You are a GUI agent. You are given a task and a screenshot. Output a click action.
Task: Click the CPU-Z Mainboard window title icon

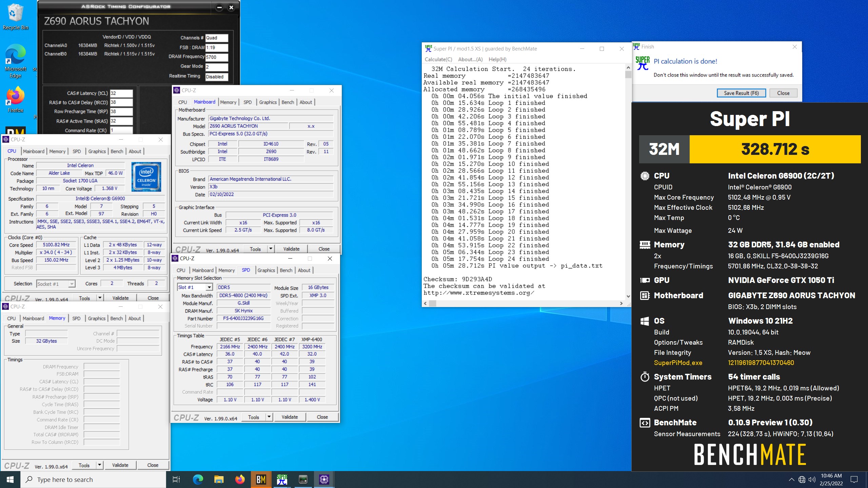tap(177, 90)
